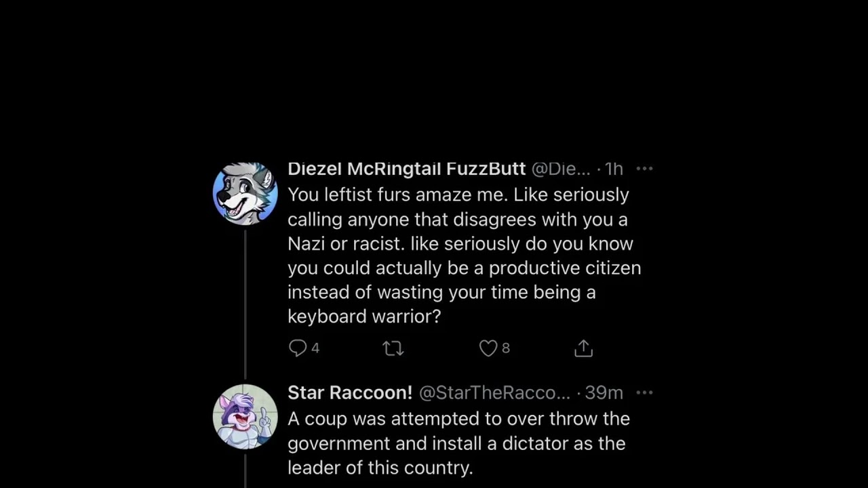This screenshot has width=868, height=488.
Task: Retweet Diezel McRingtail FuzzButt's tweet
Action: [393, 348]
